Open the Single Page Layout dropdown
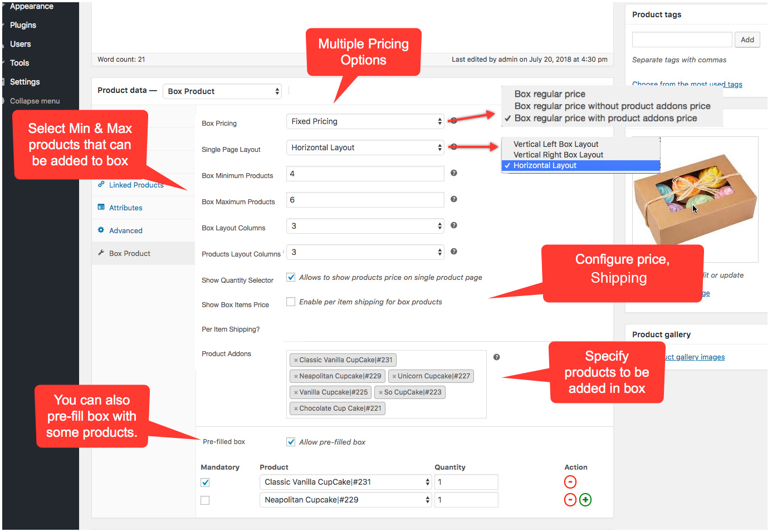Viewport: 782px width, 532px height. pos(365,147)
